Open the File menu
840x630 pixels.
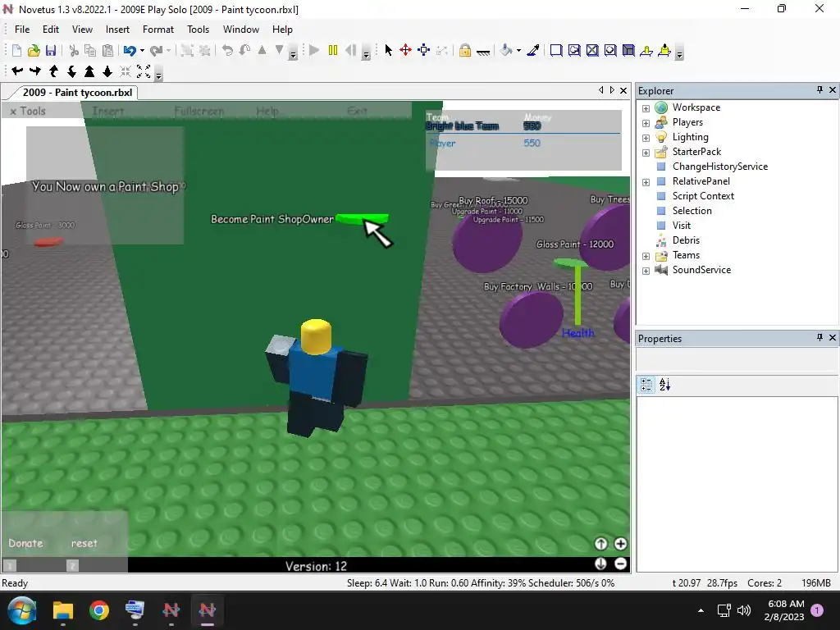(x=22, y=30)
